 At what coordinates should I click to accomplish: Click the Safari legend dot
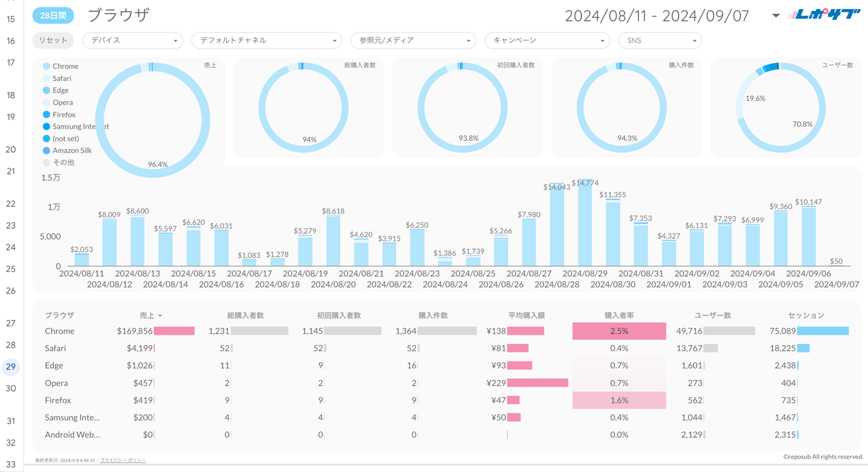pos(46,78)
